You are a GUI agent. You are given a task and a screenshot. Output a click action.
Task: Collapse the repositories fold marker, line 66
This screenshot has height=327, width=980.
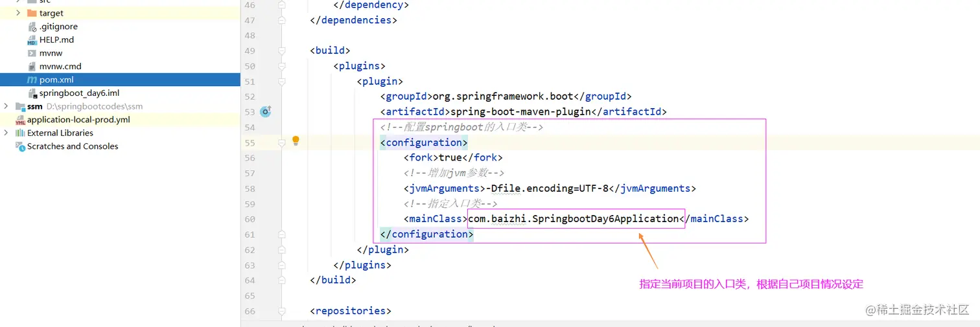pos(281,311)
